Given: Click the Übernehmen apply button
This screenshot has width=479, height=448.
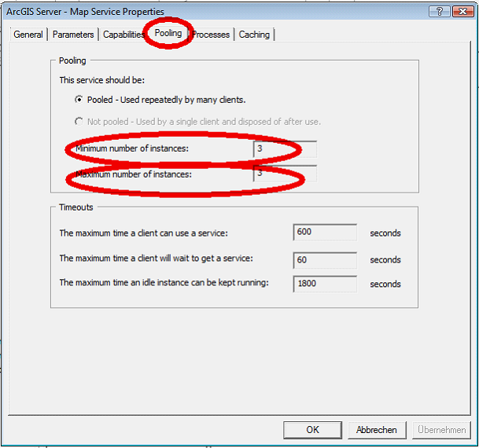Looking at the screenshot, I should pos(442,430).
